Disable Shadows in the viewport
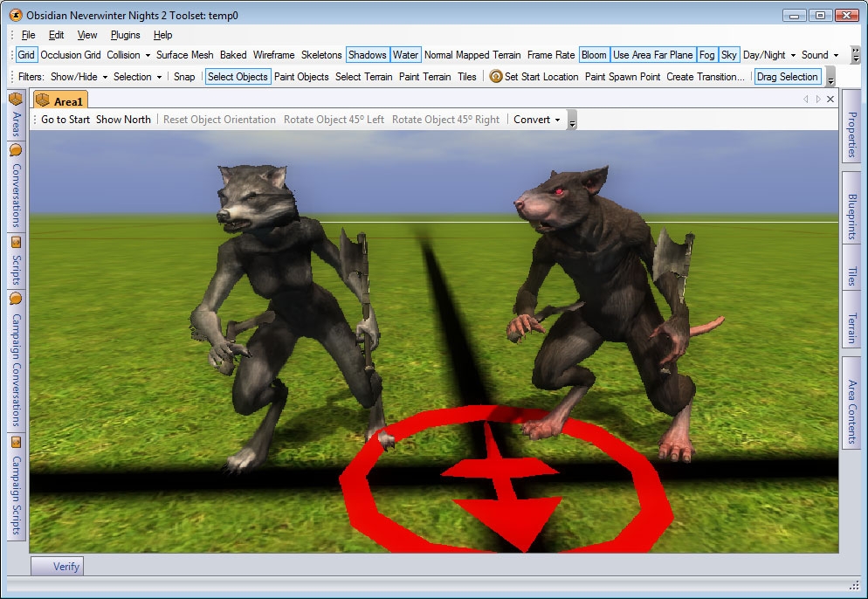 pyautogui.click(x=367, y=55)
